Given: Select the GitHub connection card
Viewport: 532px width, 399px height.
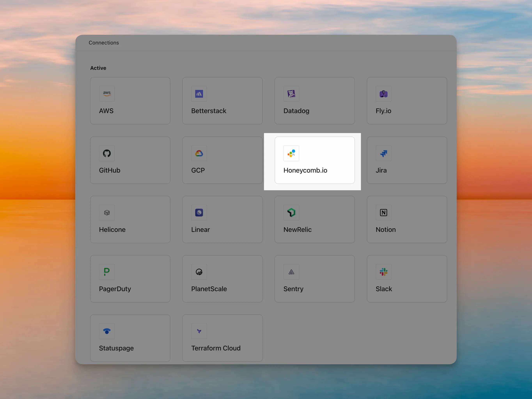Looking at the screenshot, I should [130, 160].
